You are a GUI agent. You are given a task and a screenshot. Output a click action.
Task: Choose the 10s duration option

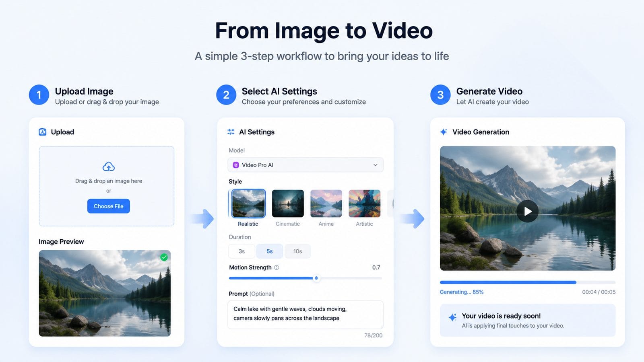pos(297,251)
